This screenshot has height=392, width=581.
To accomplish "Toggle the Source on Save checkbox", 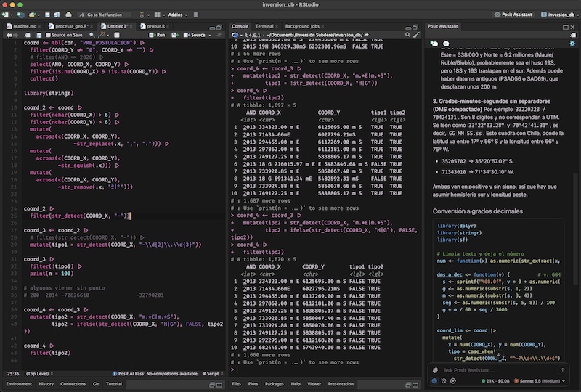I will (48, 35).
